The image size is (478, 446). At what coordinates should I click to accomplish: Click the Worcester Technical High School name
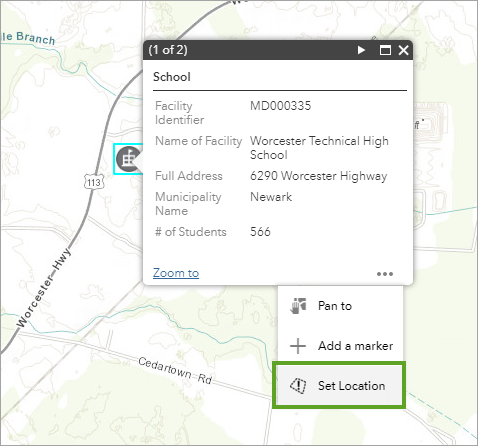[319, 148]
